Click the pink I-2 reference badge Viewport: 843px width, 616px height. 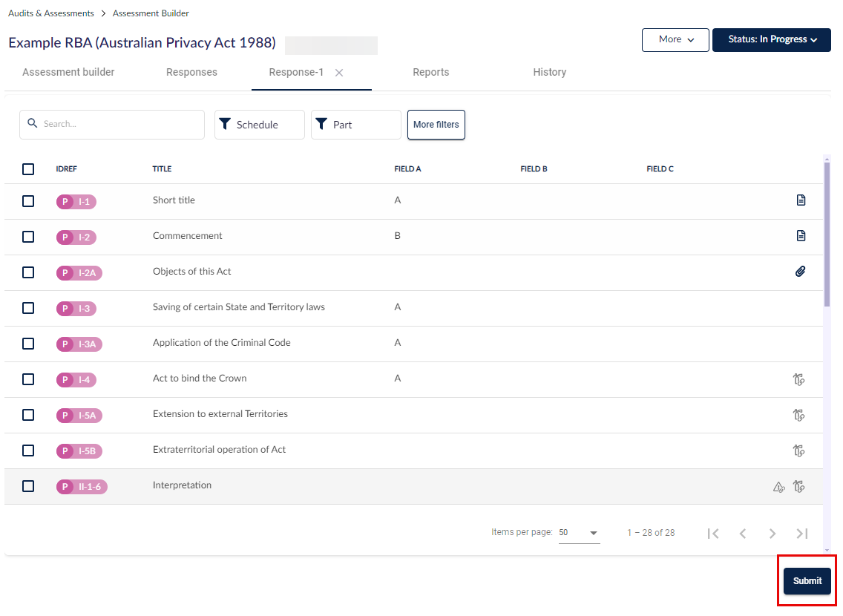point(76,237)
